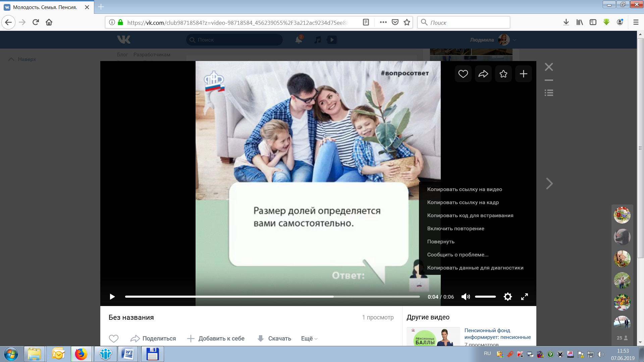Enter fullscreen video mode
The height and width of the screenshot is (362, 644).
coord(525,297)
